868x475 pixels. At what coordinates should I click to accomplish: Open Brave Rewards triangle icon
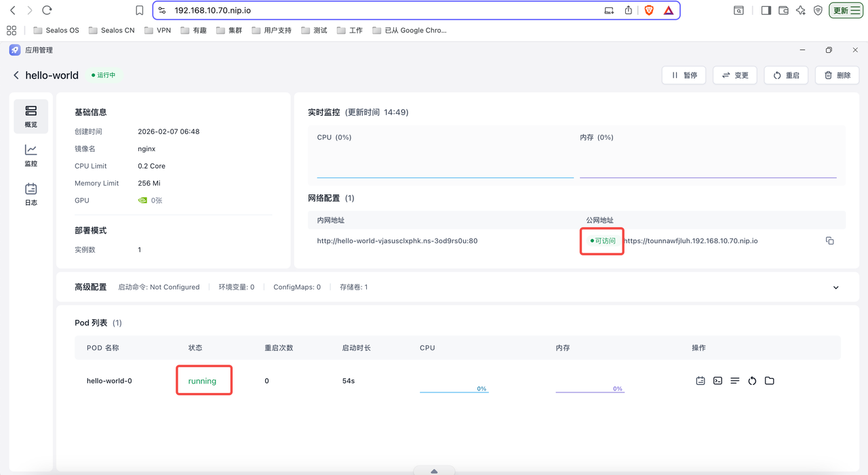pos(669,10)
